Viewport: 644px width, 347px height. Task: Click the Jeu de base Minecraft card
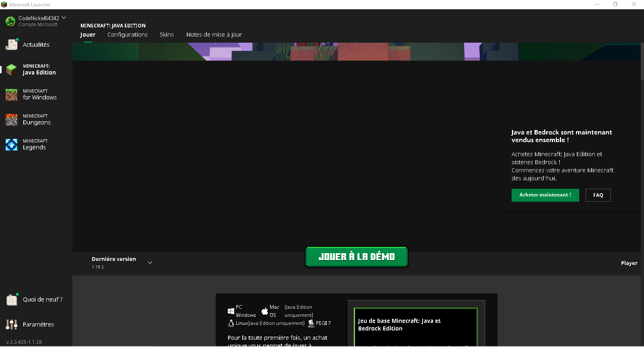coord(416,327)
